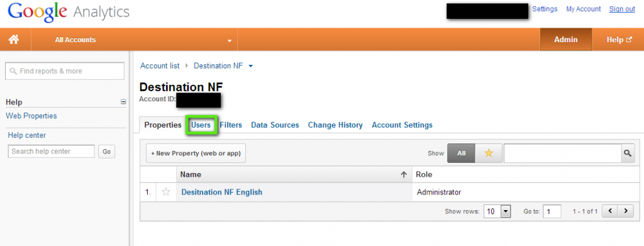
Task: Open Desitnation NF English property
Action: tap(222, 192)
